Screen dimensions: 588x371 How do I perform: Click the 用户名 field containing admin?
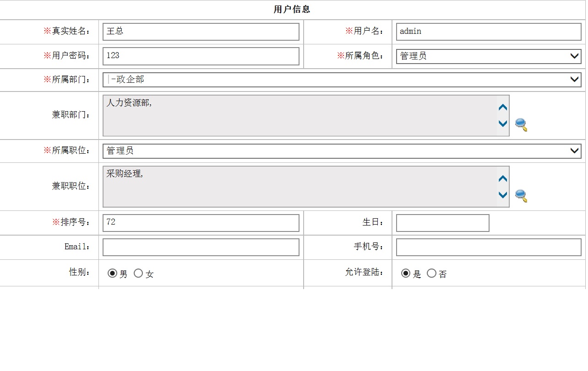[489, 32]
